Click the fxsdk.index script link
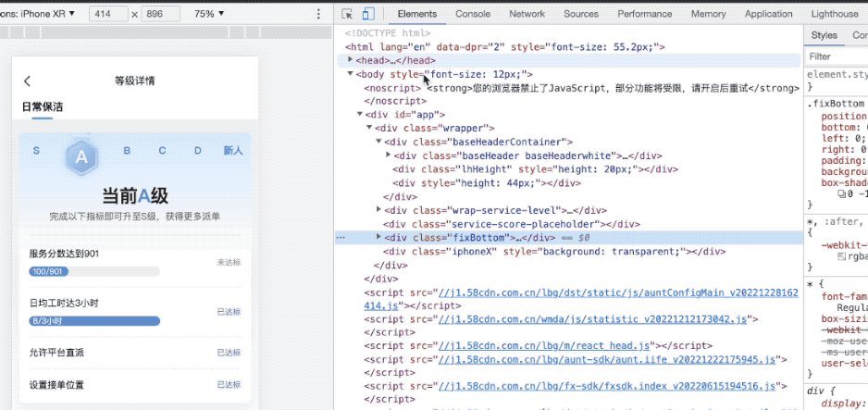The width and height of the screenshot is (868, 410). click(x=607, y=386)
